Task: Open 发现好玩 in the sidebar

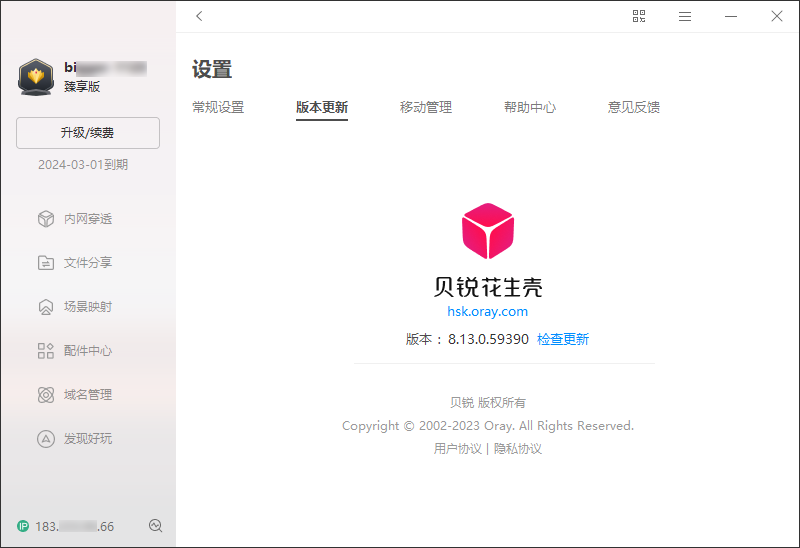Action: click(x=87, y=439)
